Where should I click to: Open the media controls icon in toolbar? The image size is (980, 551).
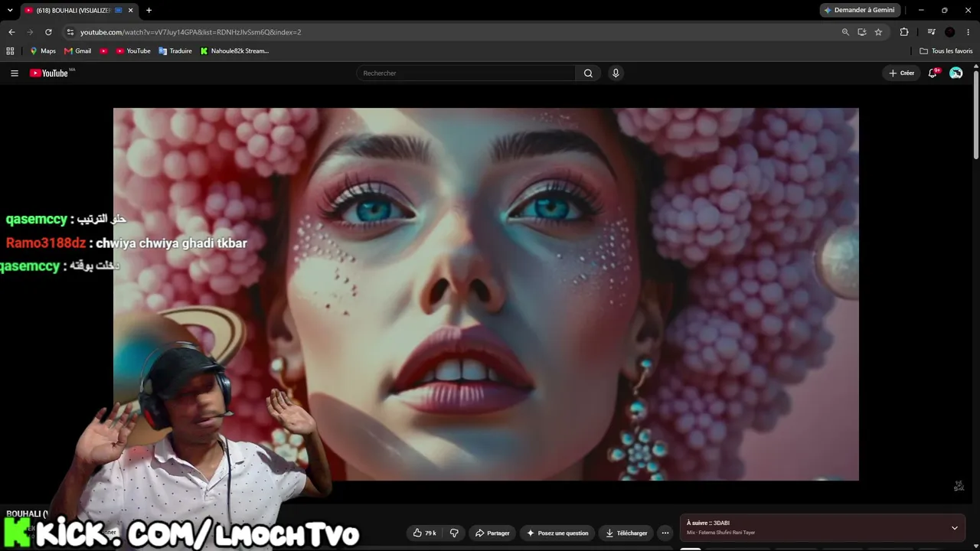(931, 32)
